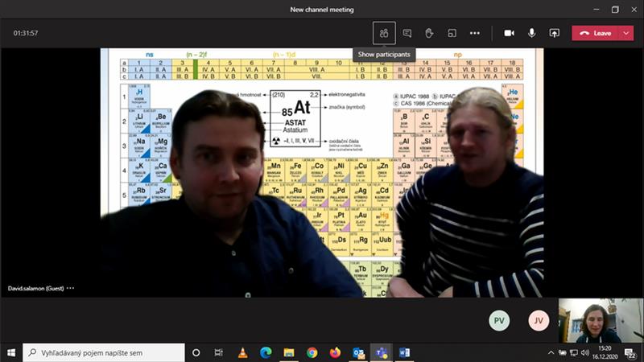Click the David.salamon (Guest) name label

click(35, 288)
